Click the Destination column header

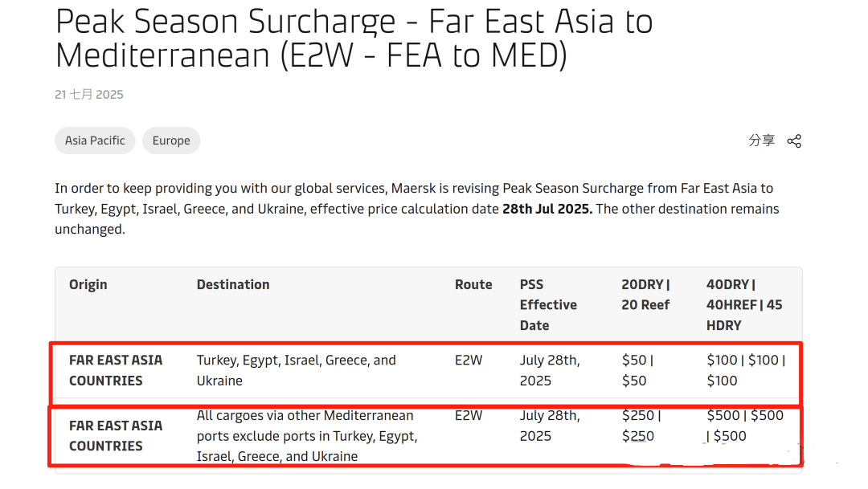coord(233,284)
